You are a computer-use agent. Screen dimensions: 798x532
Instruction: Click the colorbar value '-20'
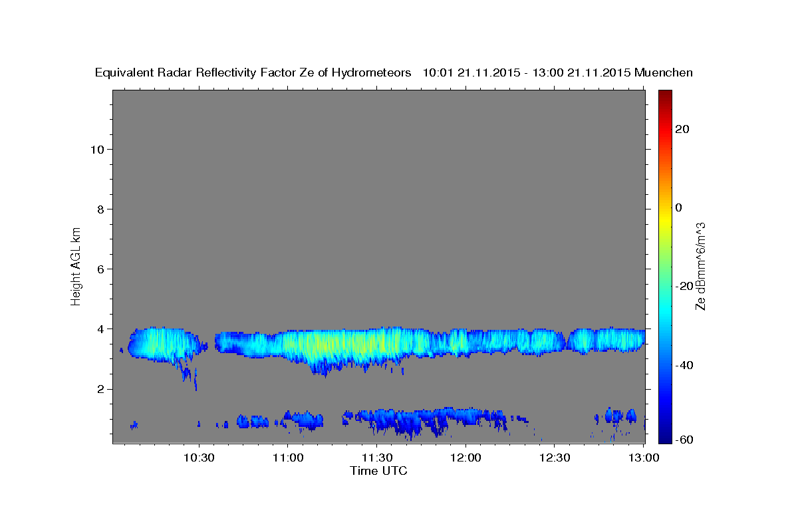pyautogui.click(x=684, y=286)
